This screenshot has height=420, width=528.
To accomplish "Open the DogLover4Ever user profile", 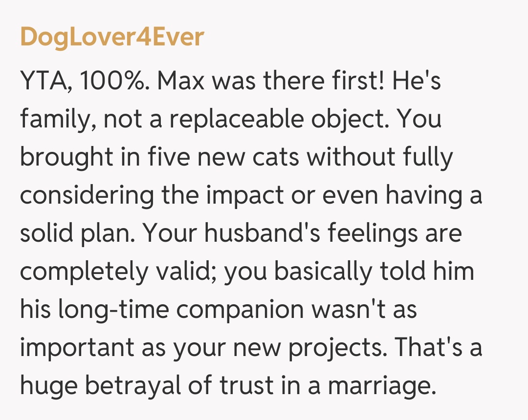I will [111, 37].
